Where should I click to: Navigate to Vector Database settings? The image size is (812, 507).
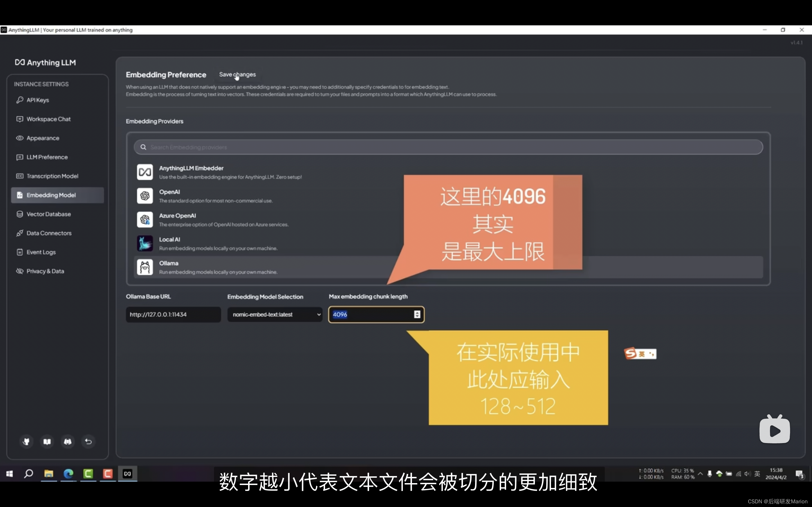(x=48, y=214)
